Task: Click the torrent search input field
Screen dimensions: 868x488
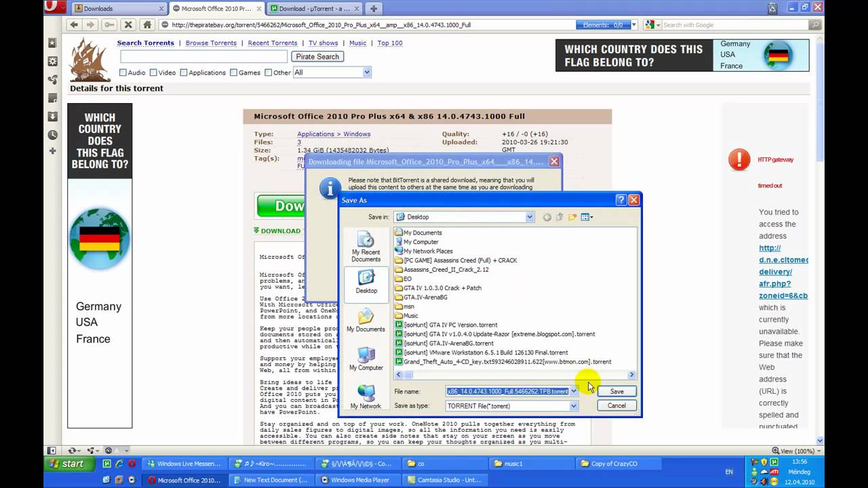Action: point(203,57)
